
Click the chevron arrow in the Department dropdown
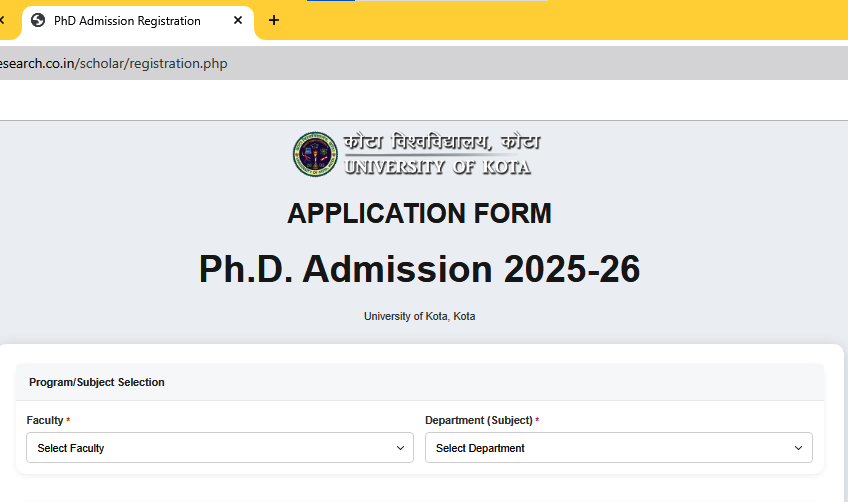[x=799, y=448]
